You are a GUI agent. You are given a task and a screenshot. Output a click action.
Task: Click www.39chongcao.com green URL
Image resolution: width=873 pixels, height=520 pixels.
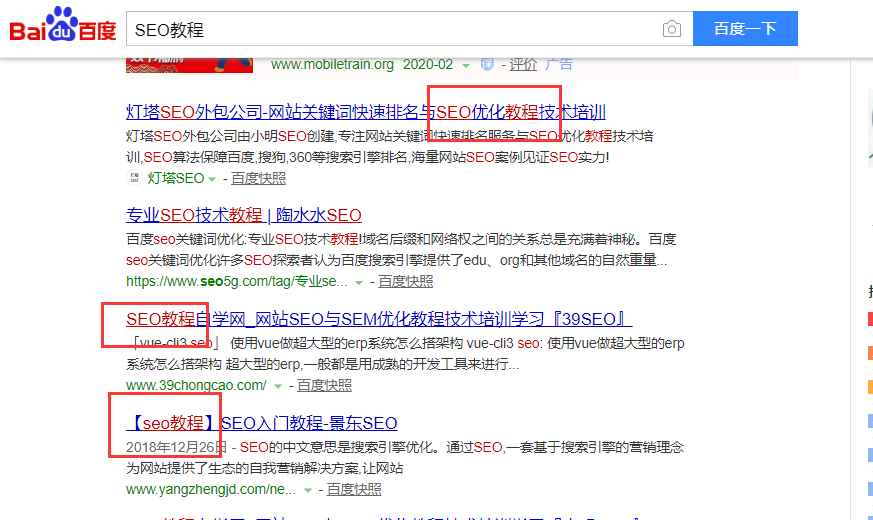tap(196, 385)
